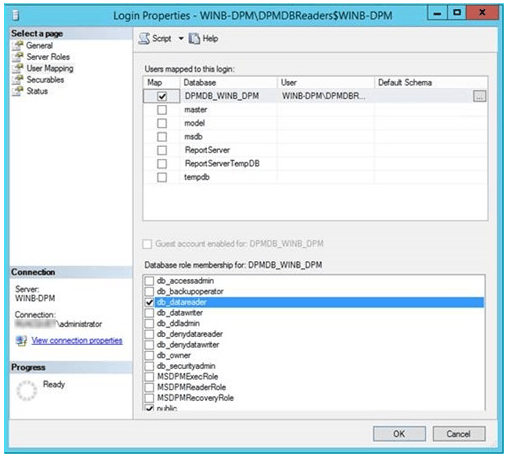The image size is (508, 457).
Task: Click the connection properties icon
Action: [x=21, y=340]
